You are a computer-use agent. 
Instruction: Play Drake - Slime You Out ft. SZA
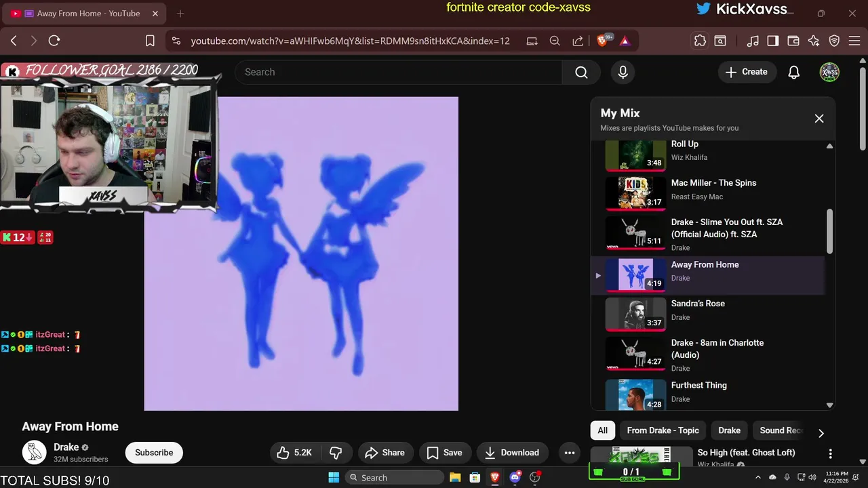coord(709,234)
